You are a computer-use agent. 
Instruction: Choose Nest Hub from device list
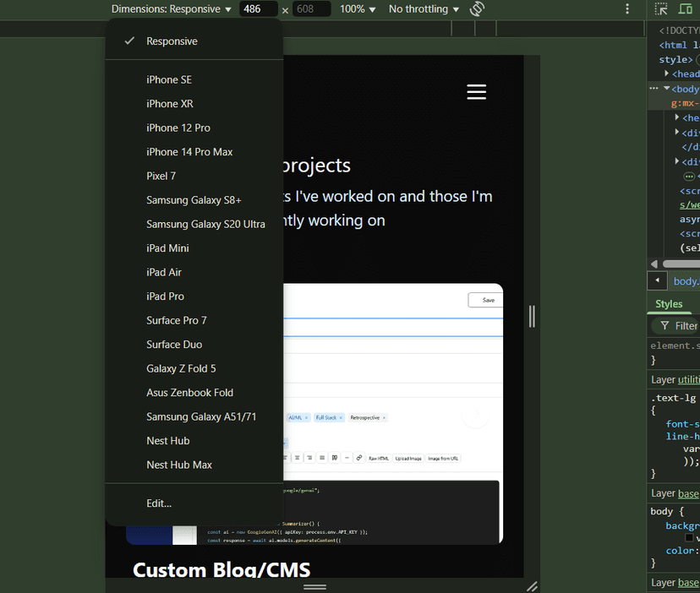click(x=194, y=441)
